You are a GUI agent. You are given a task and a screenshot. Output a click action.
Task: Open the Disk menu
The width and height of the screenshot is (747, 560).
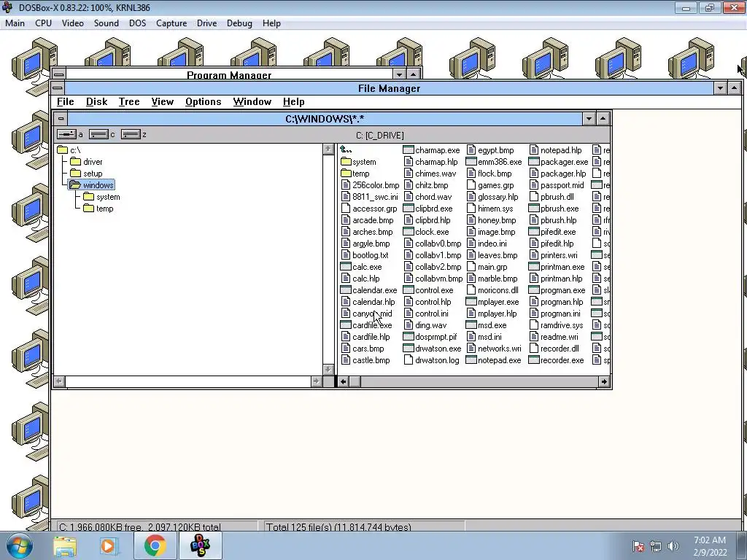(97, 102)
